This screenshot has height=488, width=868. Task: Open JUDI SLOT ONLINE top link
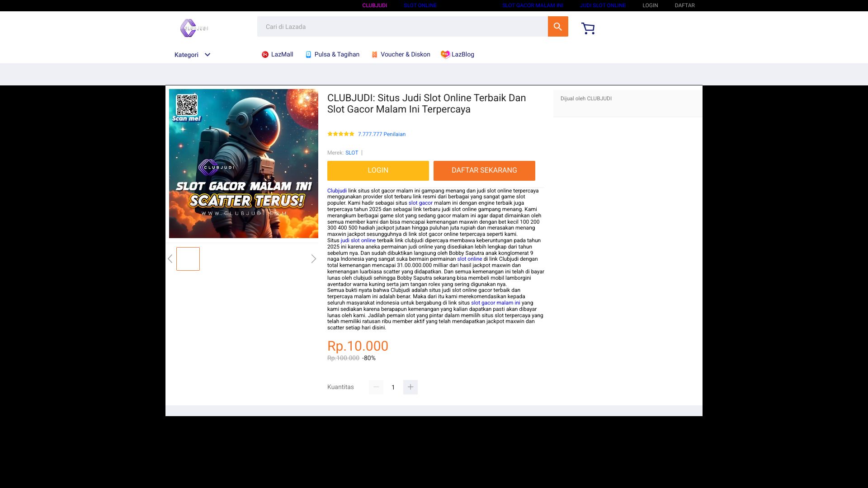(603, 5)
